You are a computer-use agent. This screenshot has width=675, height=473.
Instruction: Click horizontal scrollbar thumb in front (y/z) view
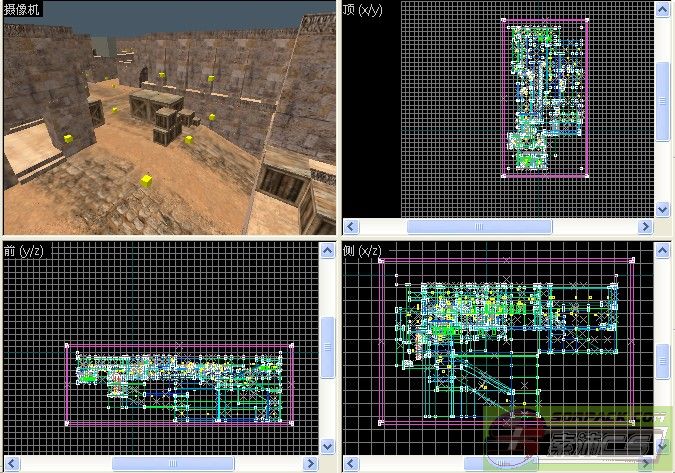point(173,464)
